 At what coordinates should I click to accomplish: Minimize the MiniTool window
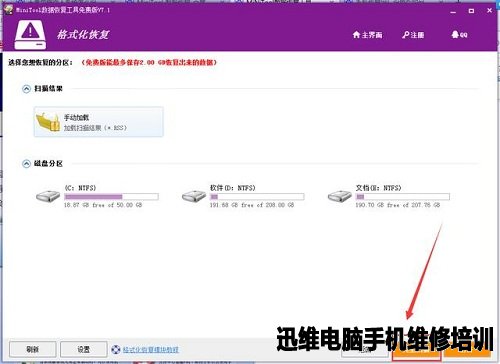click(x=453, y=11)
